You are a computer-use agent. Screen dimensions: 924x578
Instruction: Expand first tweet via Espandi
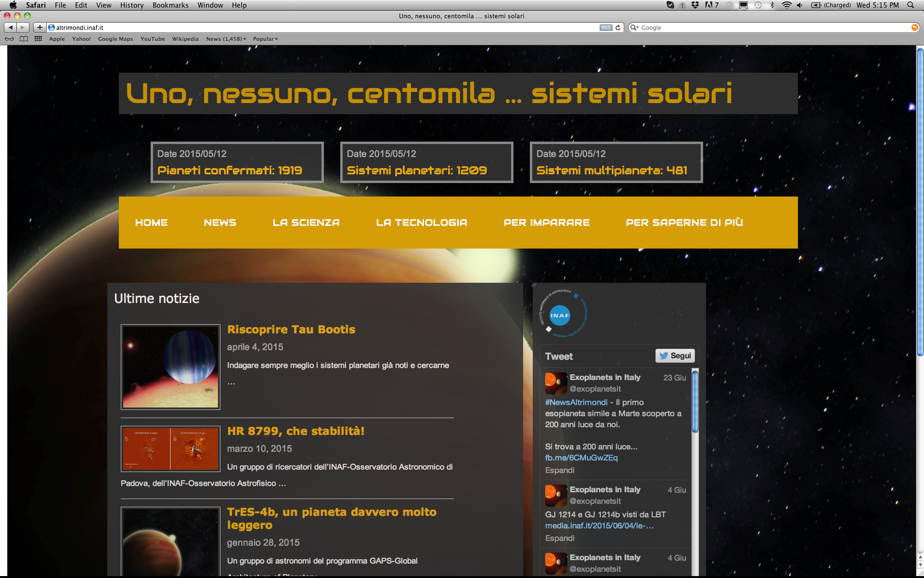pyautogui.click(x=560, y=470)
